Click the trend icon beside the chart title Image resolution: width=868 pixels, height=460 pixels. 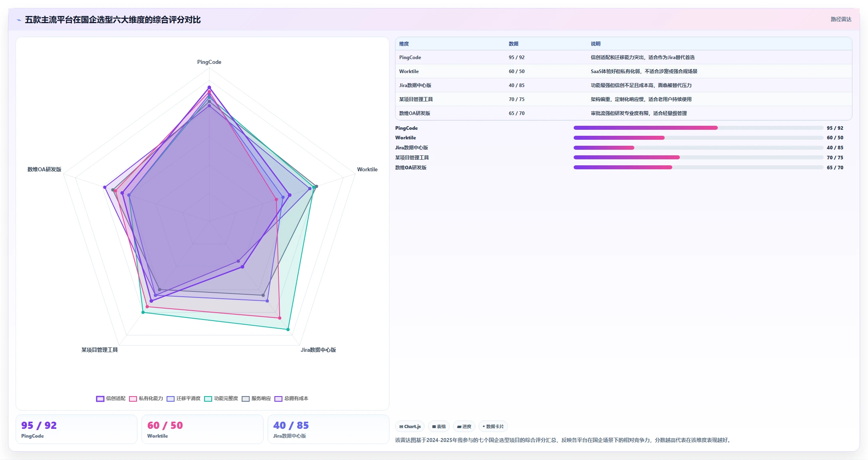point(19,20)
